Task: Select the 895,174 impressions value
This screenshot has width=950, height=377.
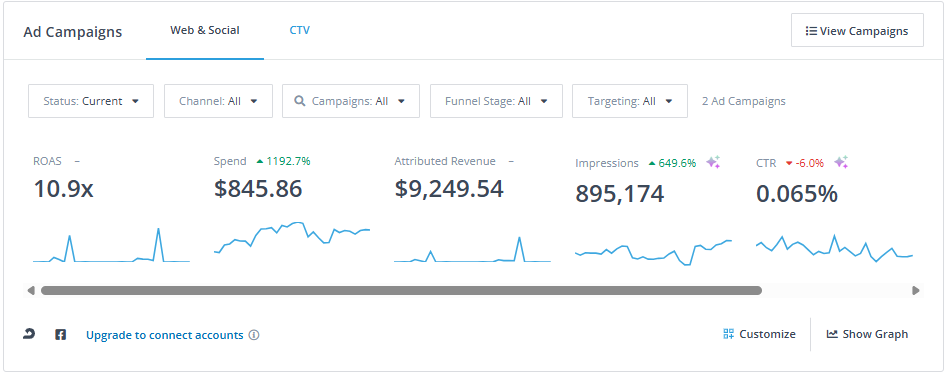Action: click(620, 194)
